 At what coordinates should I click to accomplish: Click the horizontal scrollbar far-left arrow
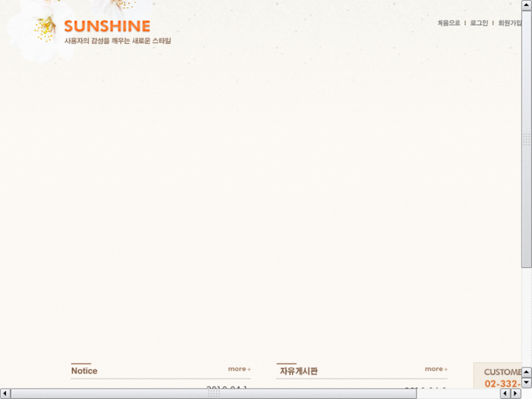(5, 394)
